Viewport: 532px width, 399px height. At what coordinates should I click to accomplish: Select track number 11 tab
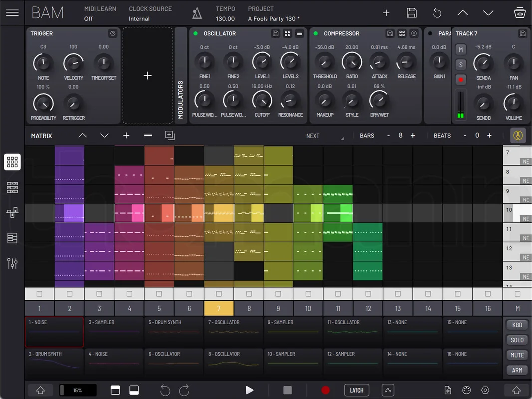coord(338,309)
